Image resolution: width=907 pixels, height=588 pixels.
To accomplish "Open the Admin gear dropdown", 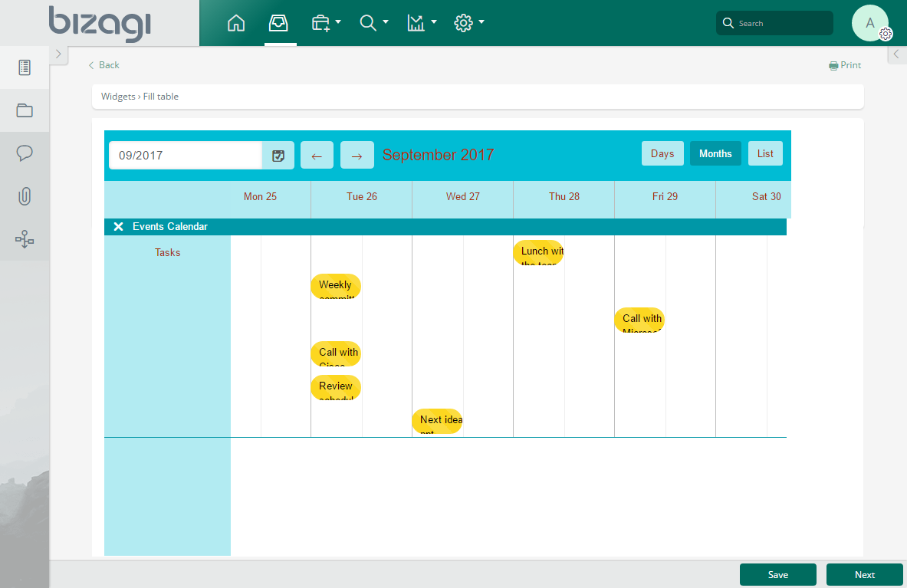I will tap(468, 23).
